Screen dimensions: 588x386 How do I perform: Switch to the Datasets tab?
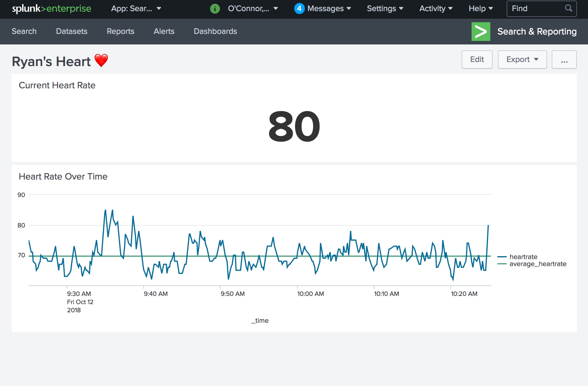click(72, 31)
